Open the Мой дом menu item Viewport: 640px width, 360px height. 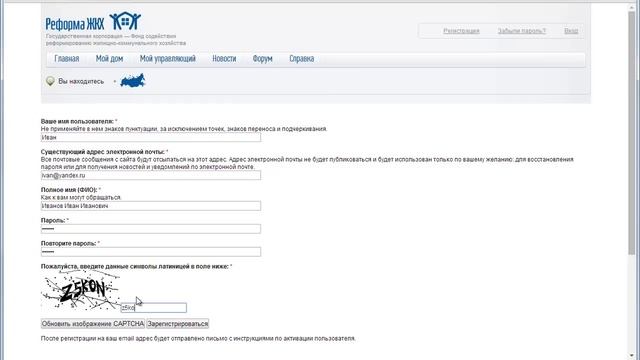point(109,59)
